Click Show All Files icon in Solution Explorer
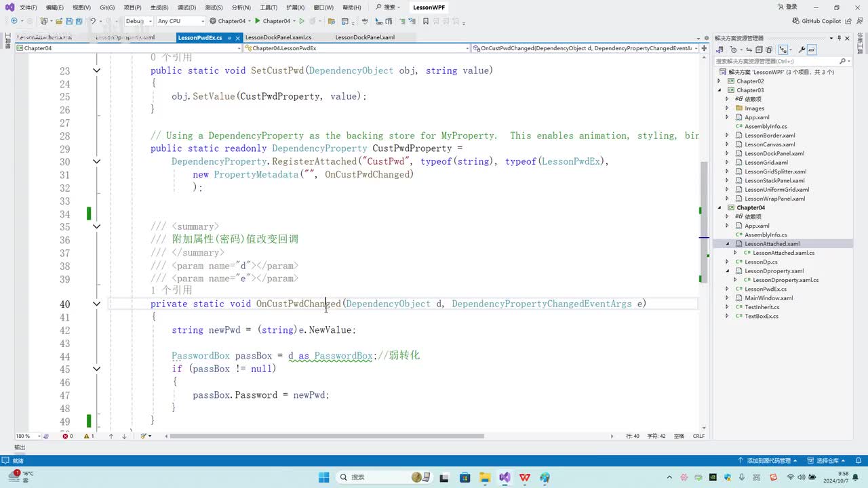Screen dimensions: 868x488 [x=770, y=49]
